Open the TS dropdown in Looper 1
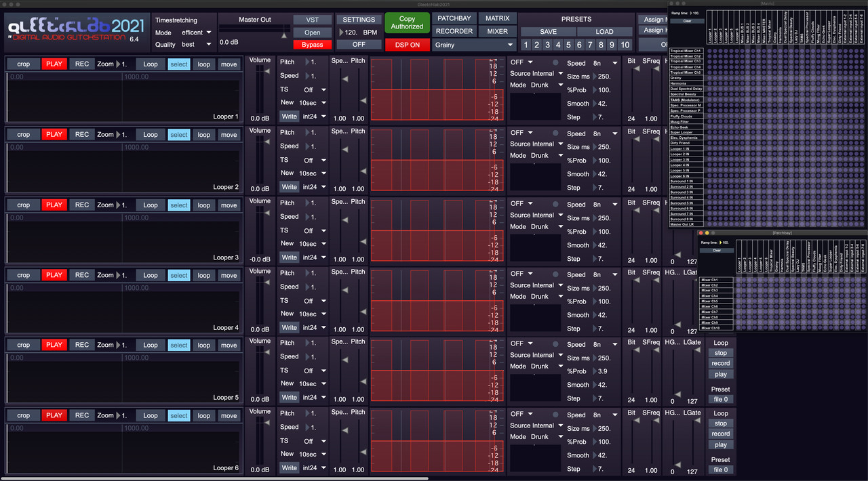The width and height of the screenshot is (868, 481). pyautogui.click(x=315, y=89)
